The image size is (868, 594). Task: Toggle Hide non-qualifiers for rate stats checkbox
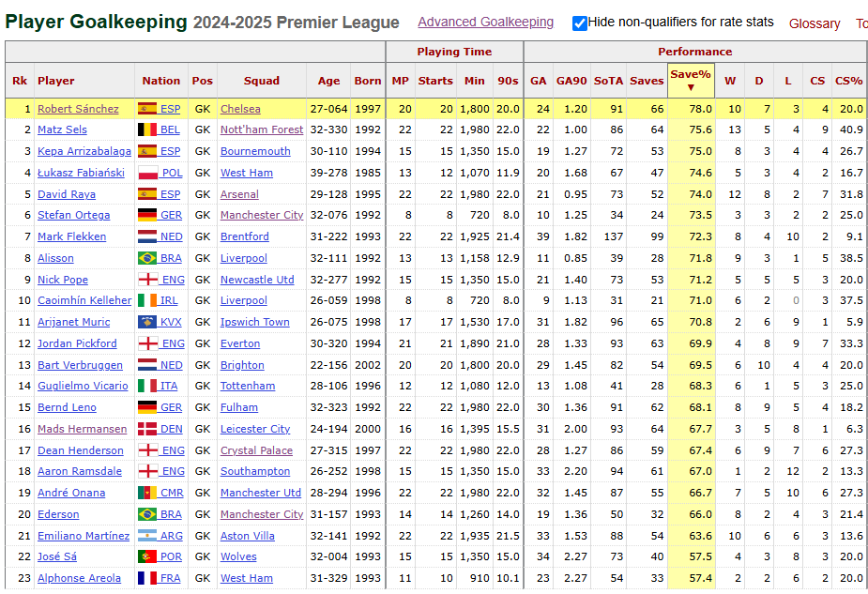point(580,23)
